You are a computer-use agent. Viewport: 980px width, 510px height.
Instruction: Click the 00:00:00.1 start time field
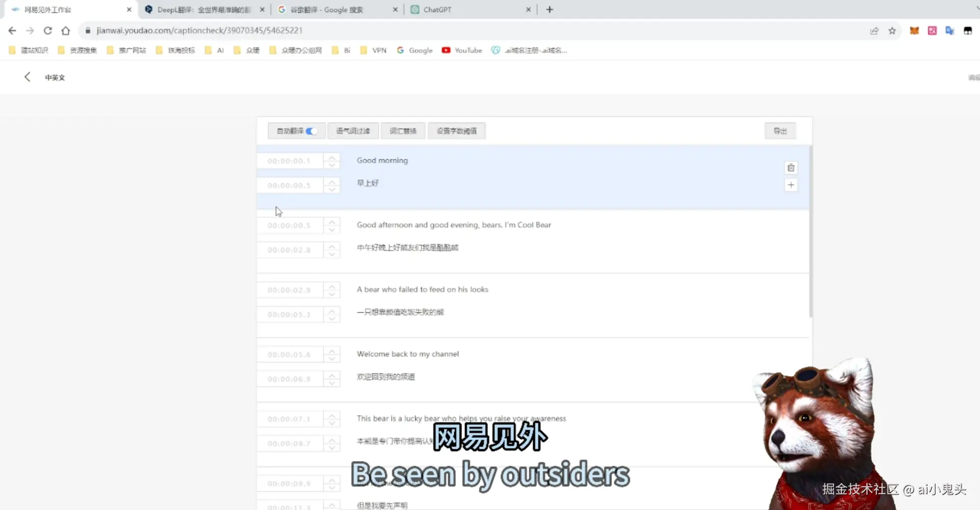[290, 161]
